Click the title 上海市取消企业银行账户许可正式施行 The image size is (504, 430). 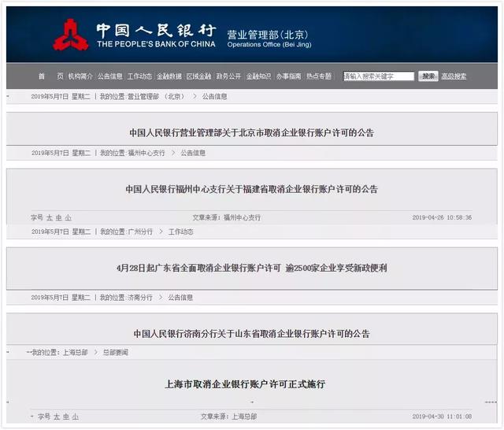[245, 384]
